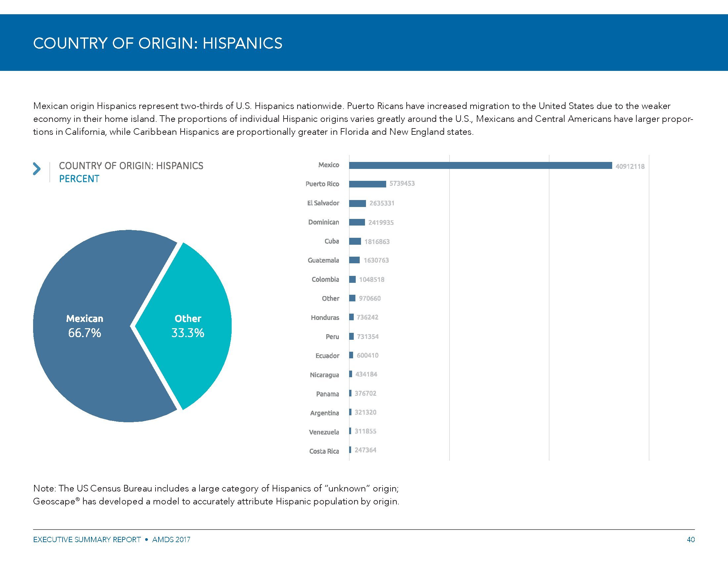Click the Mexico bar in chart

click(x=480, y=166)
